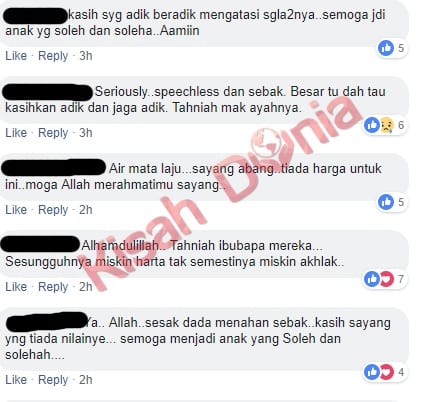The height and width of the screenshot is (402, 421).
Task: Reply to the Air mata laju comment
Action: (x=53, y=210)
